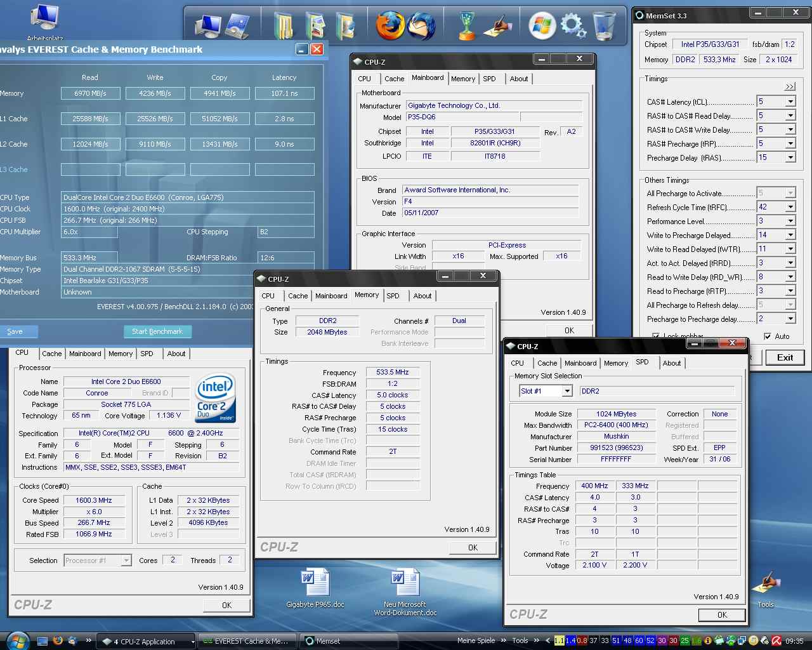Switch to Memory tab in CPU-Z Mainboard window

tap(463, 79)
